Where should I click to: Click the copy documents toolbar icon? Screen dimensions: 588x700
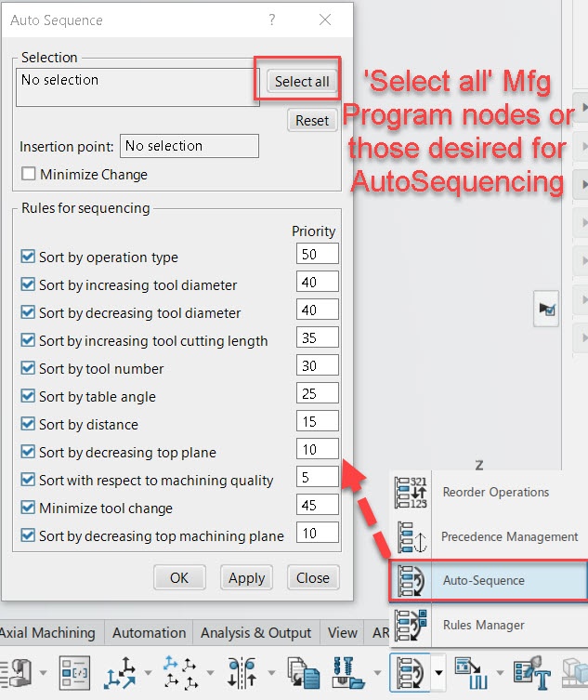point(304,672)
